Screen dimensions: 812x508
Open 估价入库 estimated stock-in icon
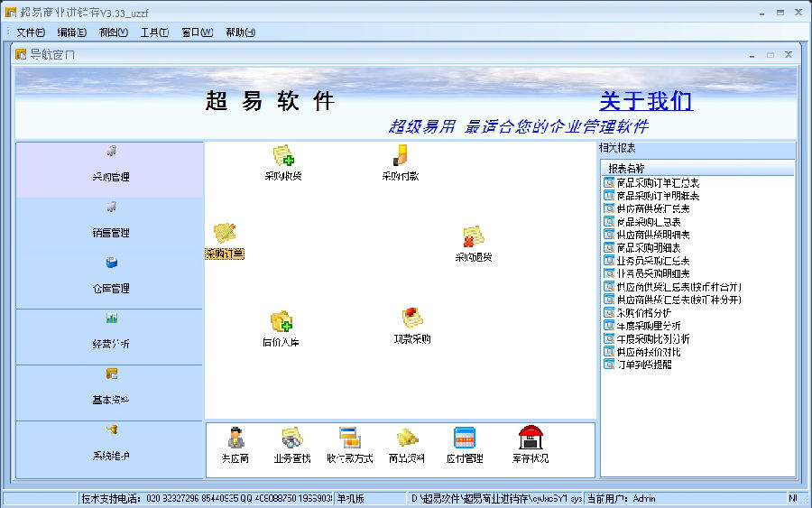click(281, 328)
